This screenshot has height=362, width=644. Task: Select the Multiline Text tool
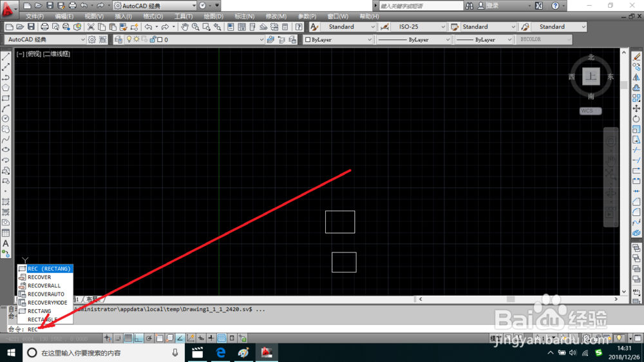(6, 243)
